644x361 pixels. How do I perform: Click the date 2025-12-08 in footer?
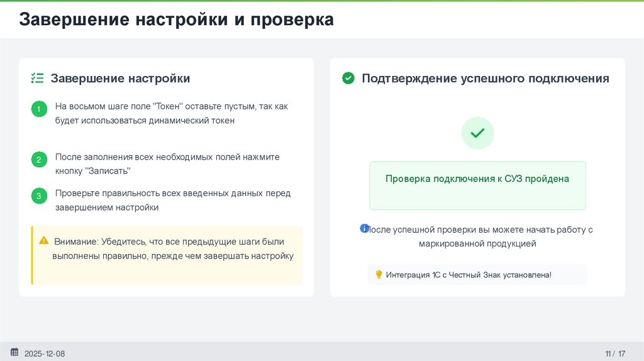(45, 353)
